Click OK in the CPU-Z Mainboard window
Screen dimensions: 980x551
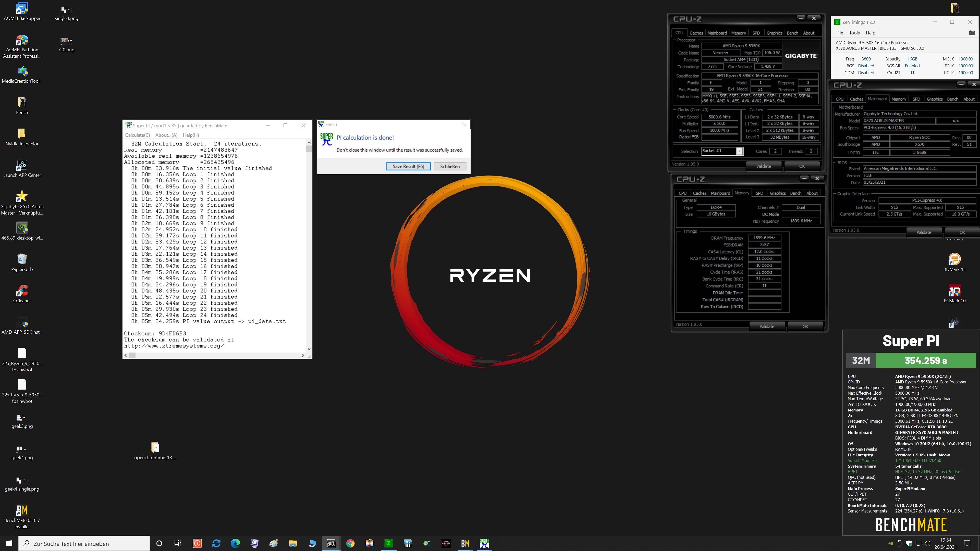point(962,232)
